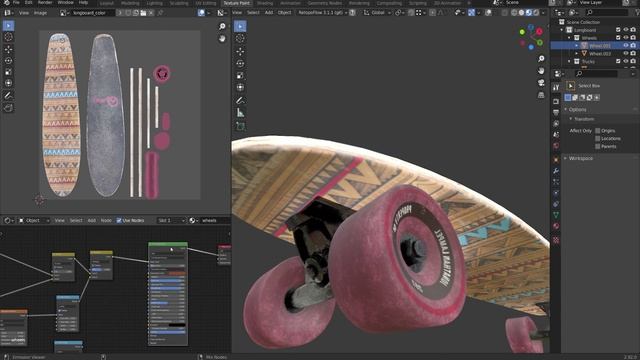Collapse the Longboard collection in the outliner
The width and height of the screenshot is (640, 360).
(562, 30)
